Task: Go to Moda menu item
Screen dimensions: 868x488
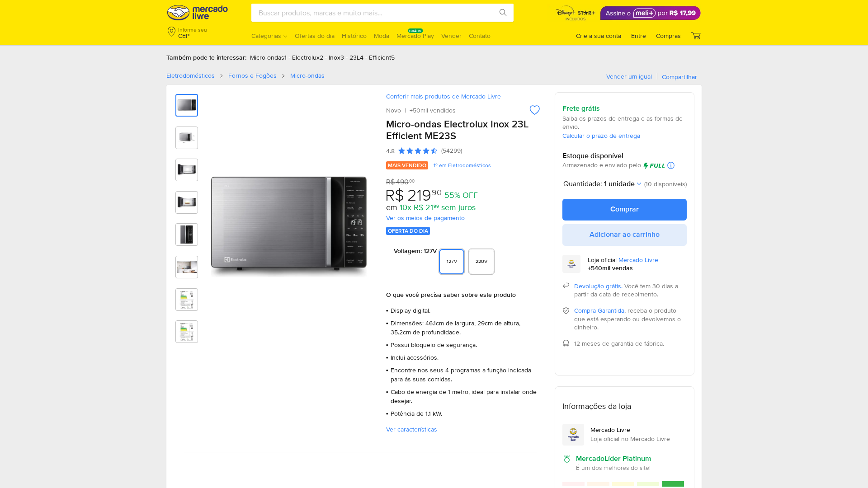Action: [382, 36]
